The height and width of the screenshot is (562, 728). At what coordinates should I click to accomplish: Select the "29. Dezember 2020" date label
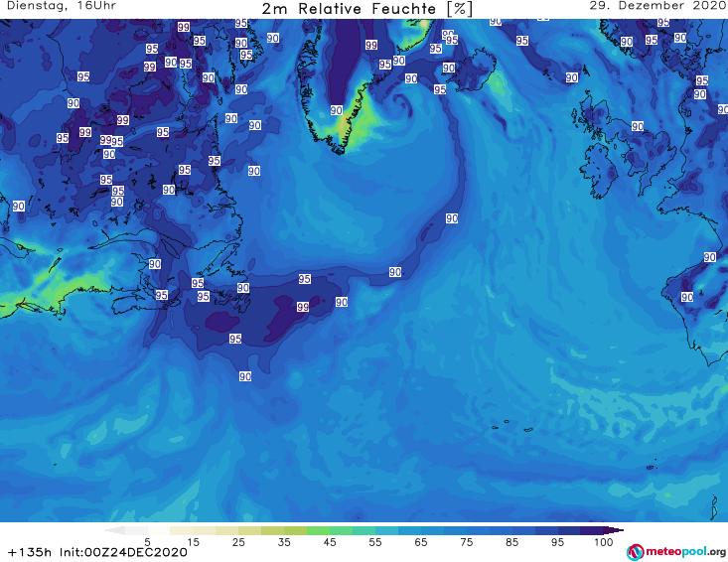tap(656, 6)
